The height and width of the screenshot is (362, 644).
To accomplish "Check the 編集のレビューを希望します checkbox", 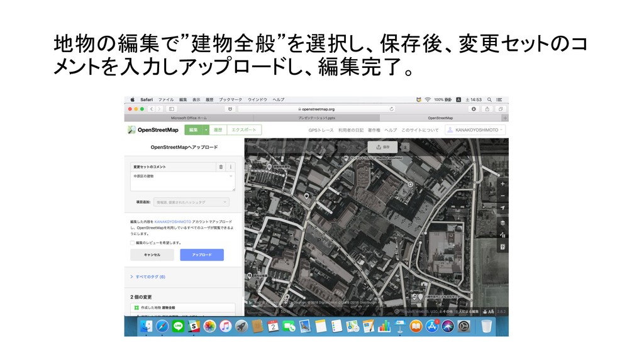I will 132,243.
